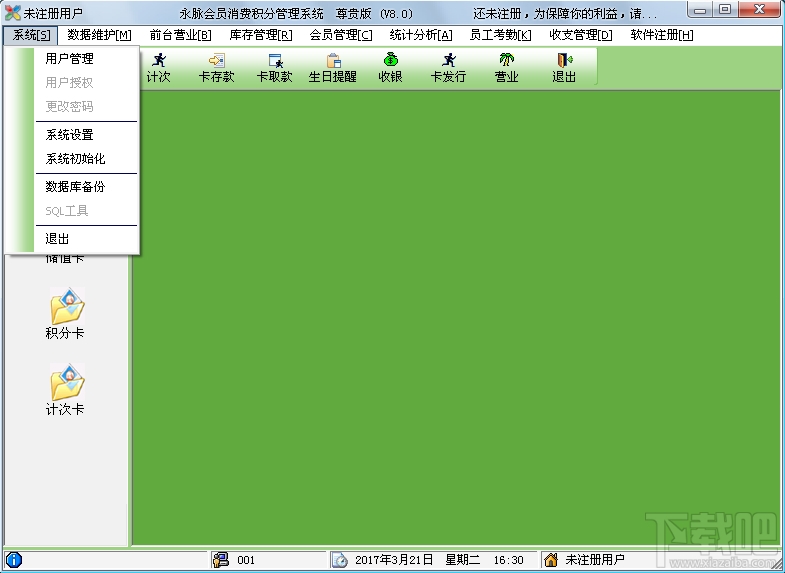Choose 系统初始化 from the menu
Screen dimensions: 785x573
(76, 159)
